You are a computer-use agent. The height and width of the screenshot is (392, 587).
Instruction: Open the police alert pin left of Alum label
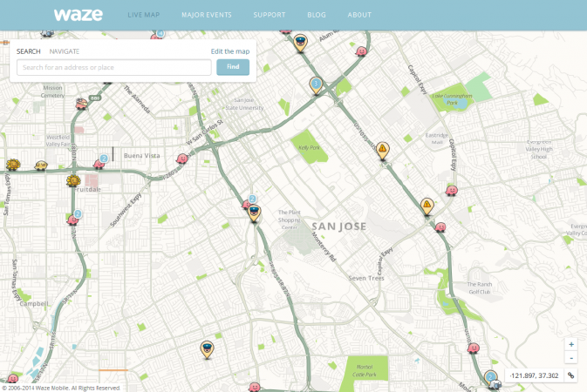click(x=300, y=43)
